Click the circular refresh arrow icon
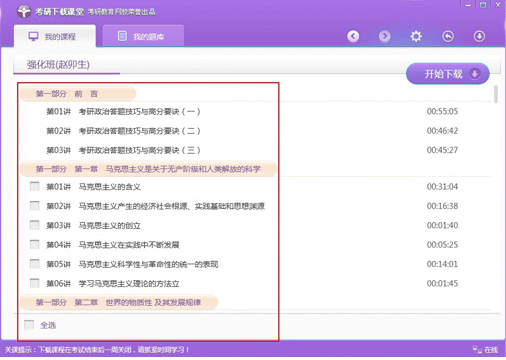 [448, 36]
